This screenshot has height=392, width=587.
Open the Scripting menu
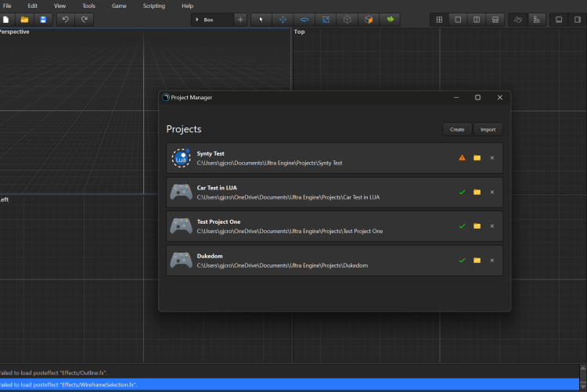[x=153, y=5]
